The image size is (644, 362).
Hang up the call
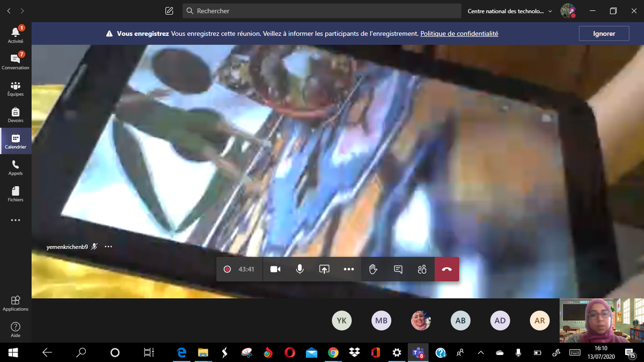447,269
